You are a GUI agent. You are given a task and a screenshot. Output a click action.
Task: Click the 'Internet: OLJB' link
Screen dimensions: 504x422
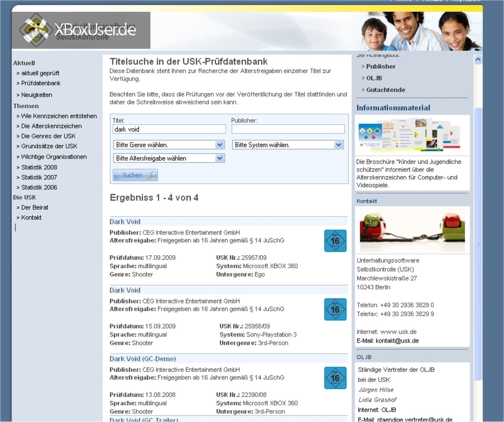(377, 410)
